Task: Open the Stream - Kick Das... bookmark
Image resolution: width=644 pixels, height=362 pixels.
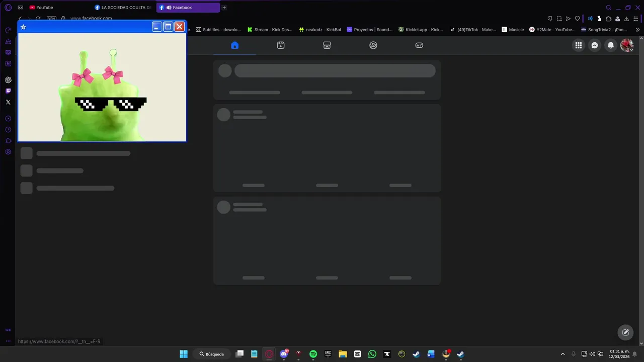Action: pyautogui.click(x=270, y=30)
